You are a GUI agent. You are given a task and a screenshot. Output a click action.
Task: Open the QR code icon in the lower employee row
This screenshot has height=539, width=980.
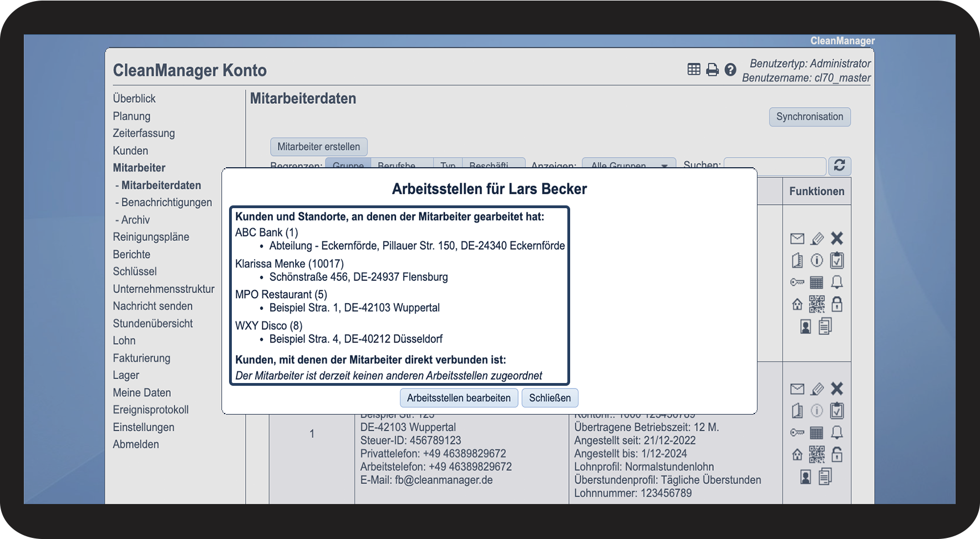pos(816,455)
